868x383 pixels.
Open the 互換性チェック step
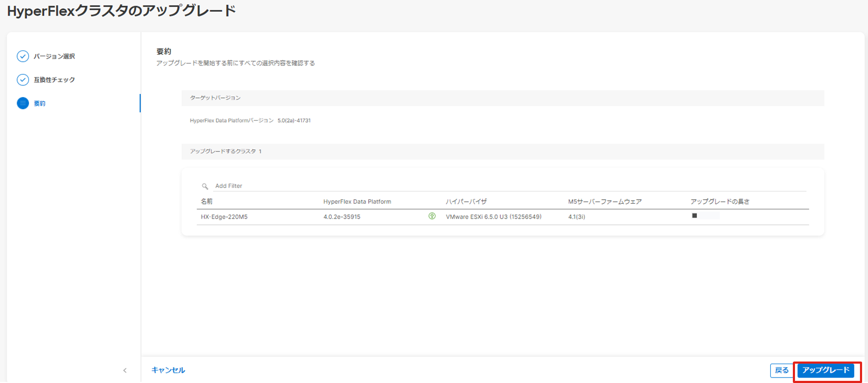tap(54, 80)
